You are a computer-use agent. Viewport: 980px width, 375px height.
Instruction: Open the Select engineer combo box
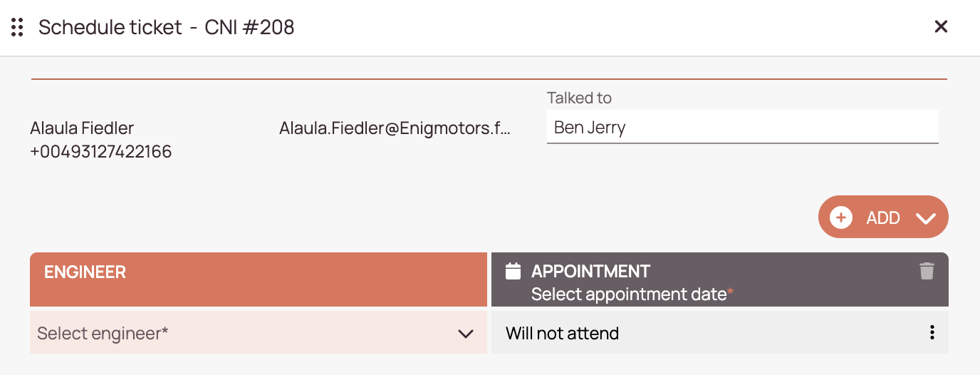point(259,332)
